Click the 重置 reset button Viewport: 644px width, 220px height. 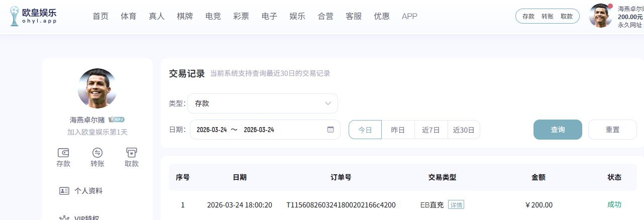coord(612,130)
